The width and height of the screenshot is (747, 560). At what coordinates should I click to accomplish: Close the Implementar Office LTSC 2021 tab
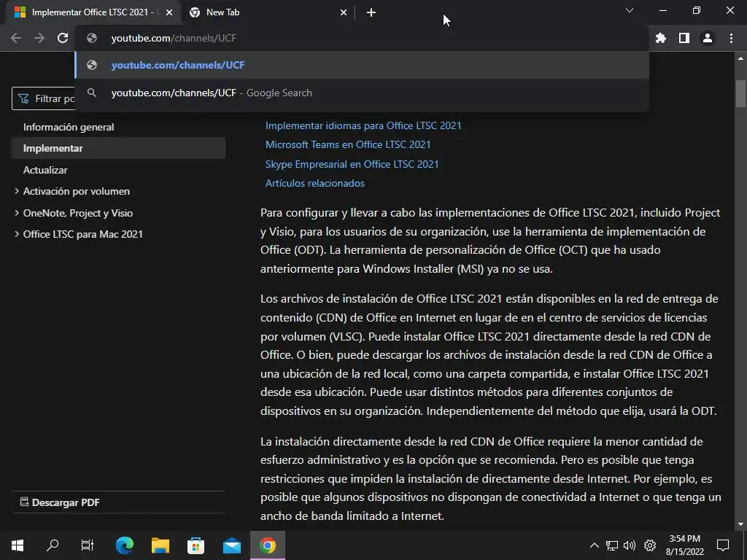click(169, 12)
